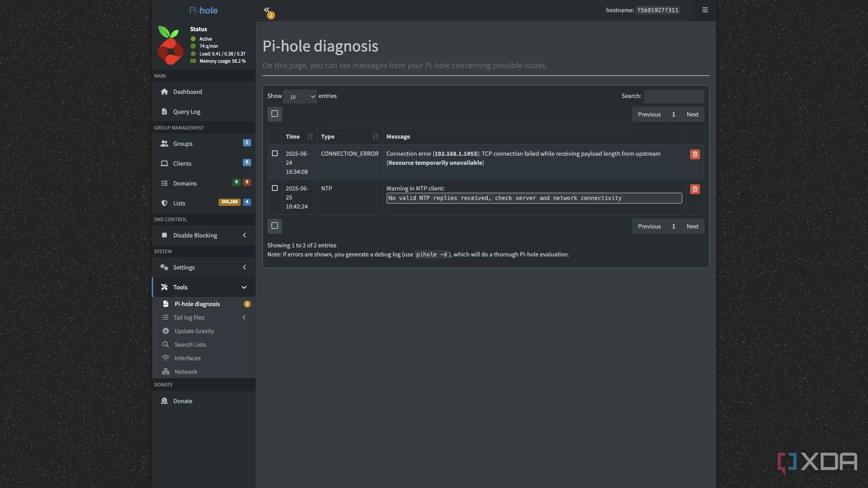Click the Tail log files list icon
This screenshot has height=488, width=868.
(x=165, y=317)
